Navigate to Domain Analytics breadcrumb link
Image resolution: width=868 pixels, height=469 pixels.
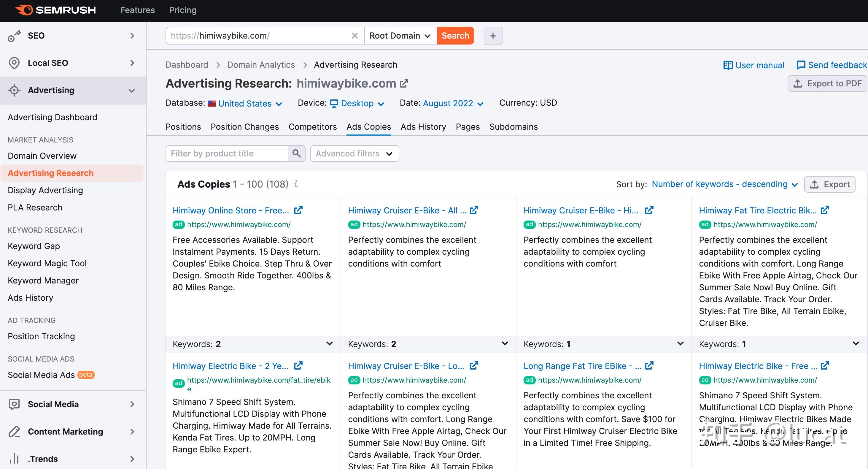[260, 64]
